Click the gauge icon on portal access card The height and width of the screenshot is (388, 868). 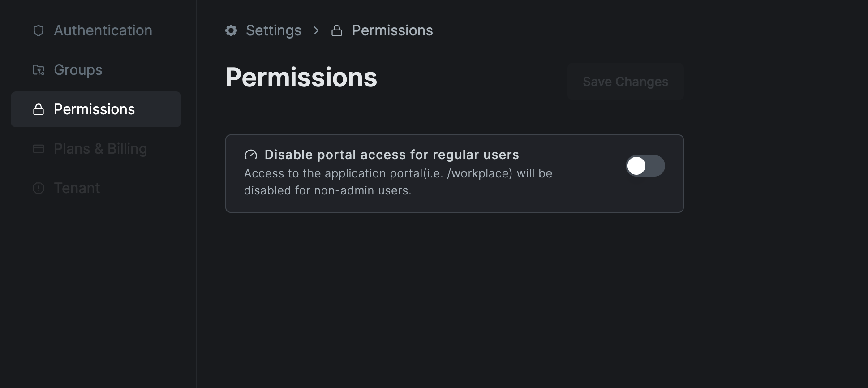coord(251,155)
